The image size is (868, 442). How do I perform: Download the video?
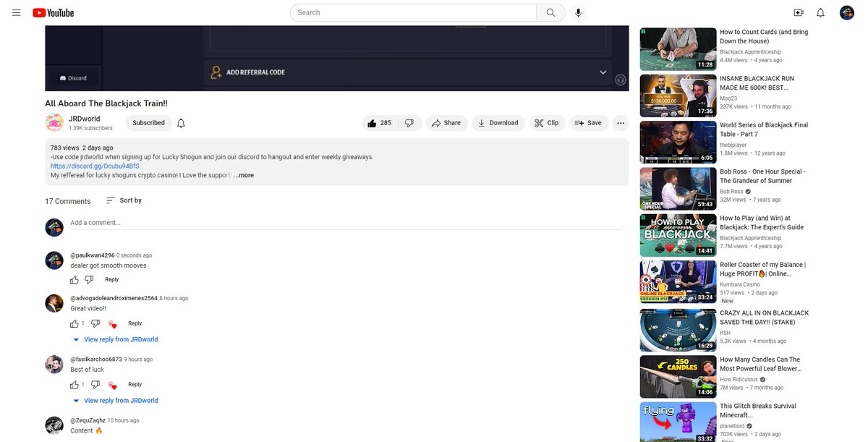pos(498,123)
